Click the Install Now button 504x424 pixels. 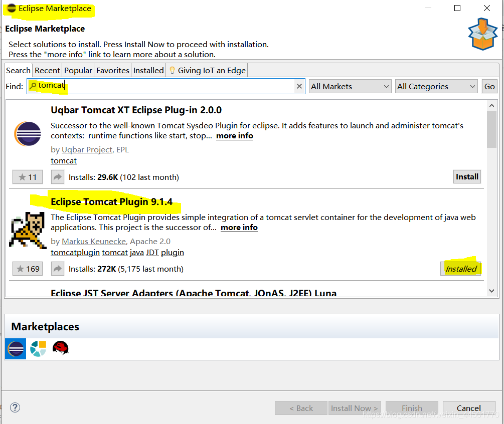click(x=355, y=408)
